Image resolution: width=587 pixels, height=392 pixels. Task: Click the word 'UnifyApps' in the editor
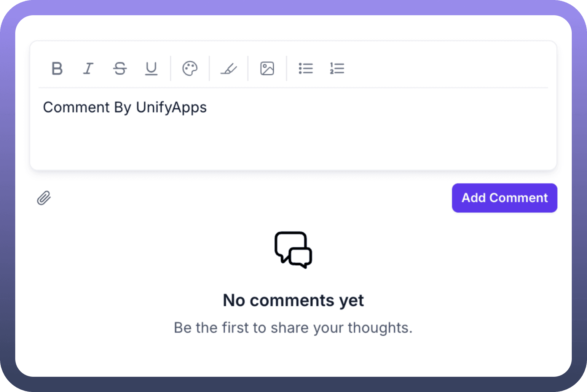pos(171,108)
